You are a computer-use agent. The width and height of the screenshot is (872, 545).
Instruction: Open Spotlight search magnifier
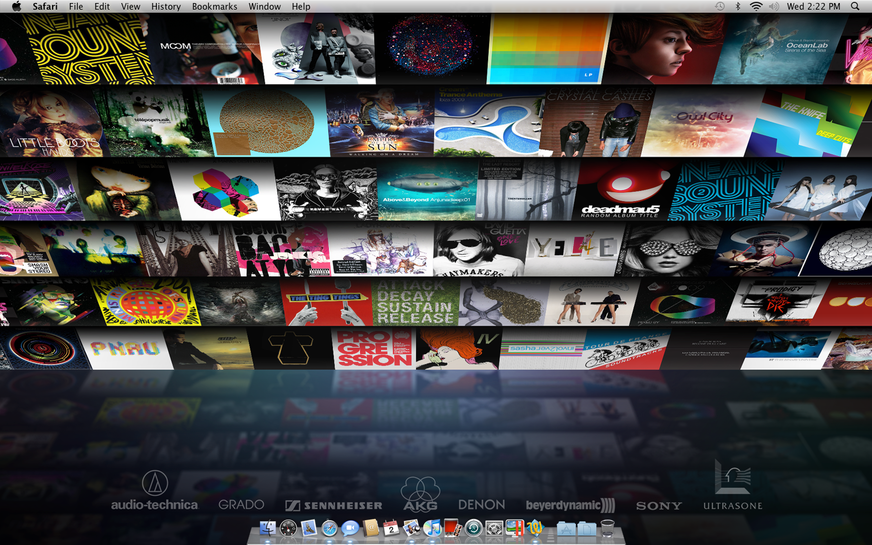click(855, 6)
